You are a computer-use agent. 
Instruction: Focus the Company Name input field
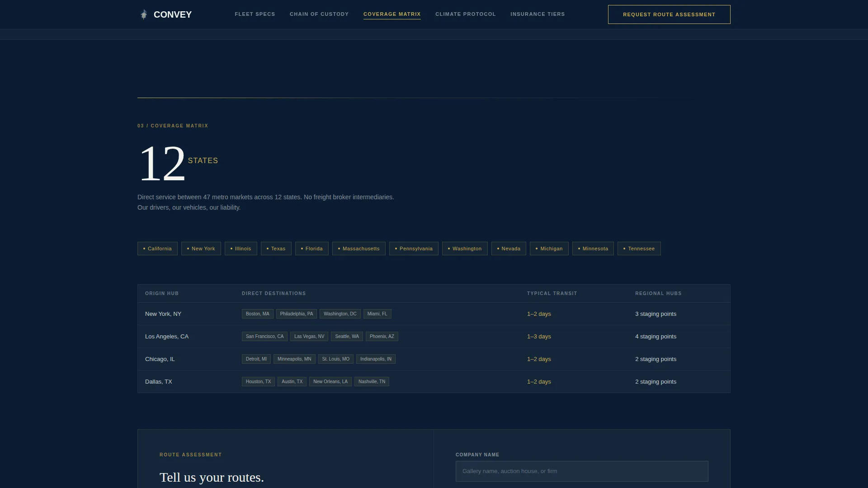click(582, 471)
